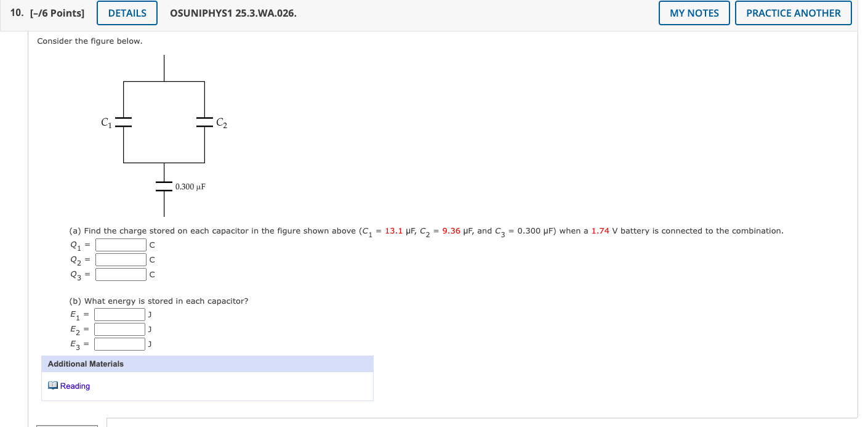This screenshot has height=427, width=868.
Task: Click inside the E2 energy field
Action: point(119,328)
